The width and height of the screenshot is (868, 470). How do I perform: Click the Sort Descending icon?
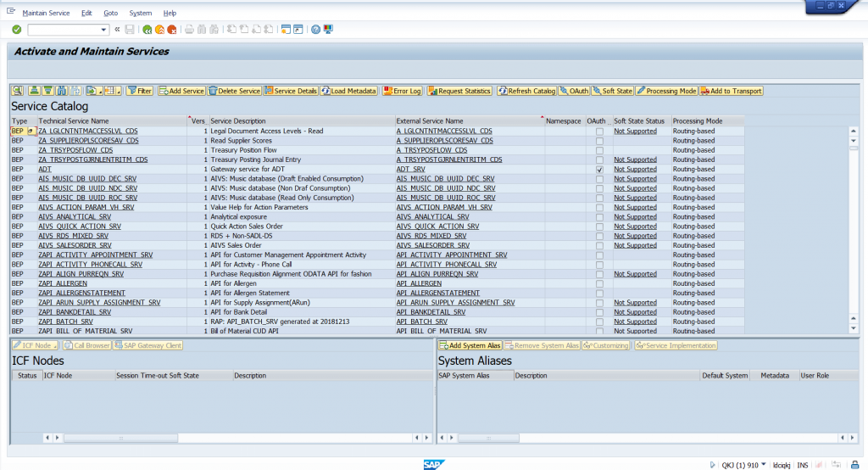[47, 91]
